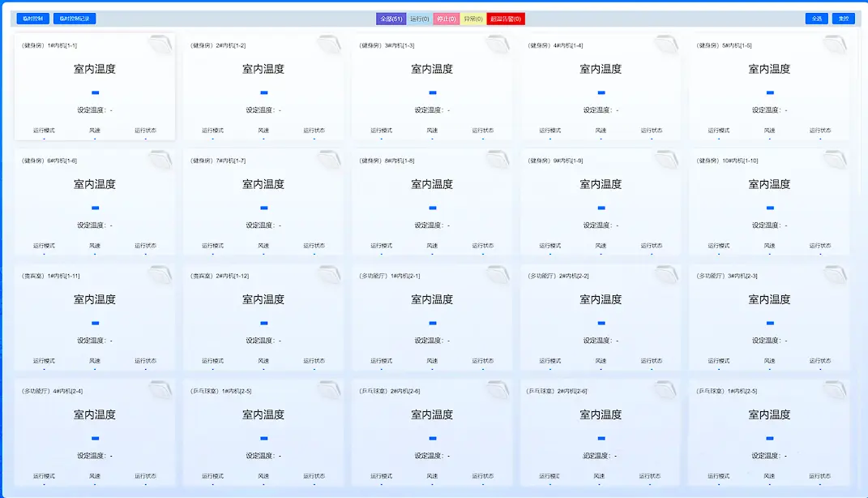Select card title (健身房) 5#内机[1-5]
868x498 pixels.
[724, 45]
